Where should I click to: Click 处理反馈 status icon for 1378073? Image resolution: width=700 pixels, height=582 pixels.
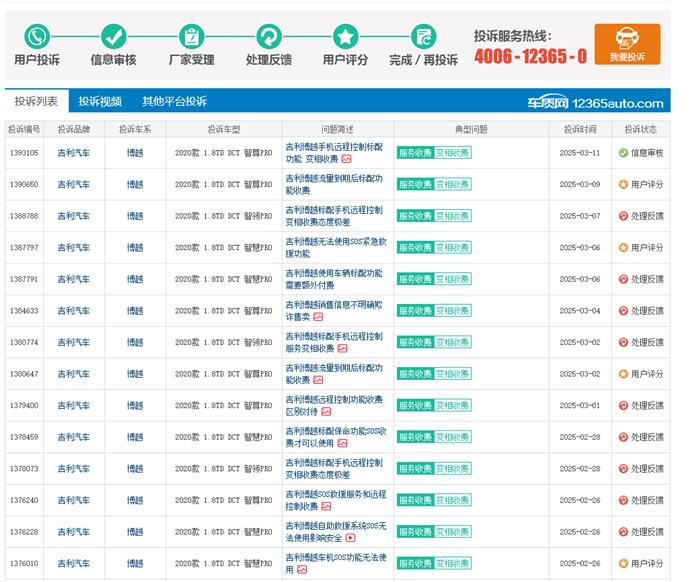pyautogui.click(x=623, y=469)
